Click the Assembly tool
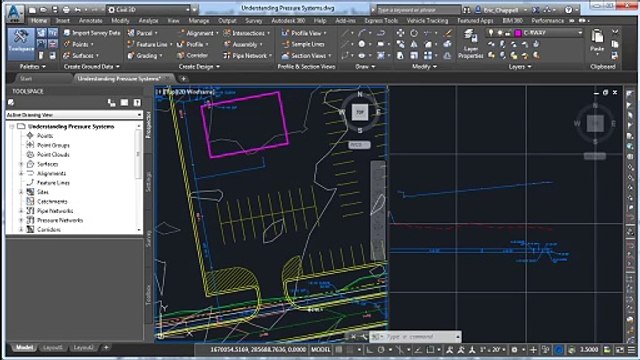This screenshot has height=360, width=640. [x=243, y=44]
